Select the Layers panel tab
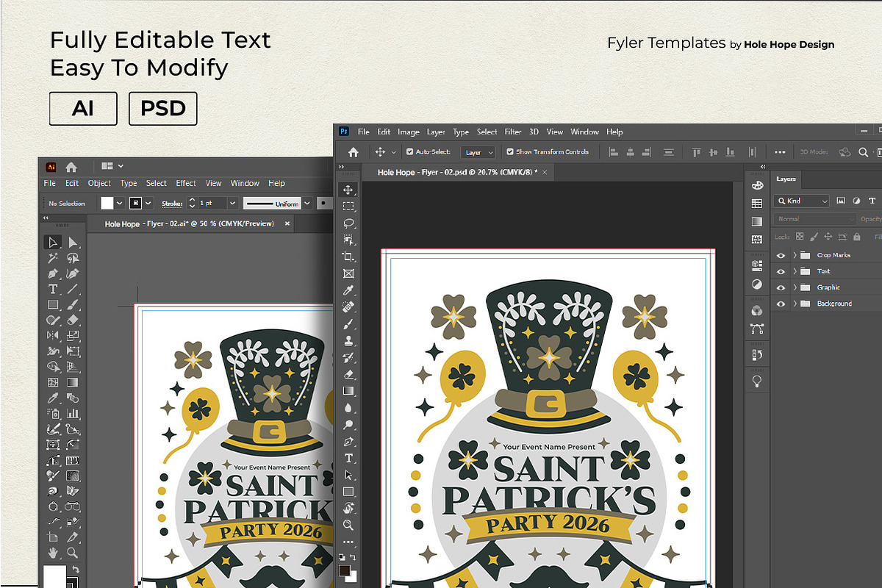Viewport: 882px width, 588px height. [x=786, y=179]
